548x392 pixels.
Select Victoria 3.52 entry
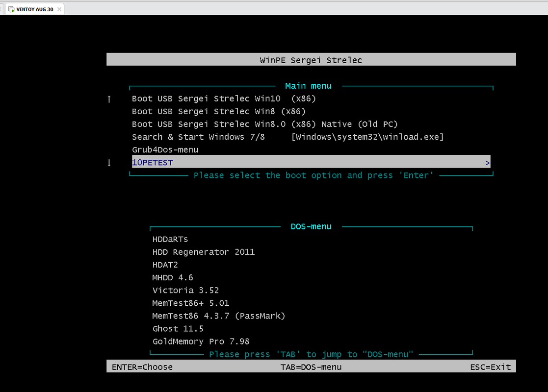[x=185, y=291]
